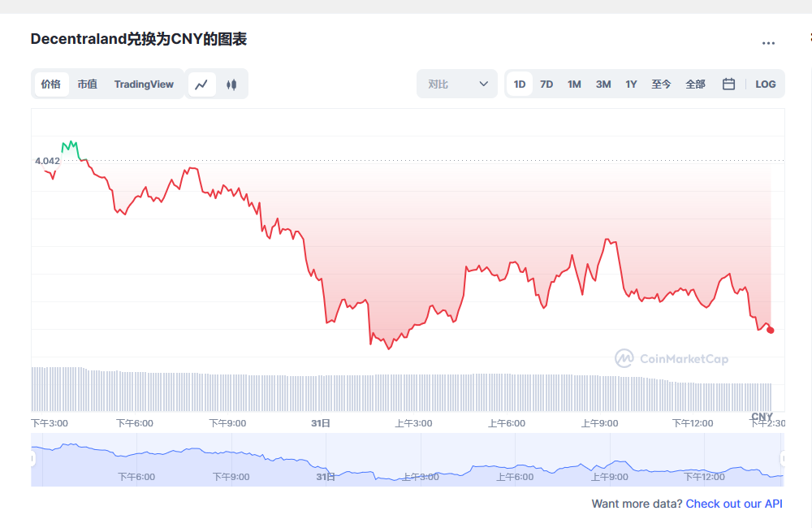The width and height of the screenshot is (812, 528).
Task: Select the 3M range option
Action: (603, 84)
